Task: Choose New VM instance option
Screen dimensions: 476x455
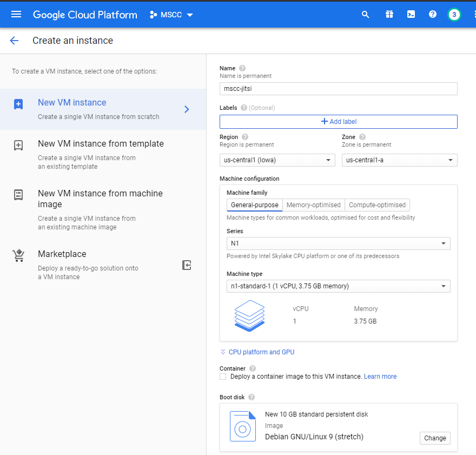Action: click(x=103, y=109)
